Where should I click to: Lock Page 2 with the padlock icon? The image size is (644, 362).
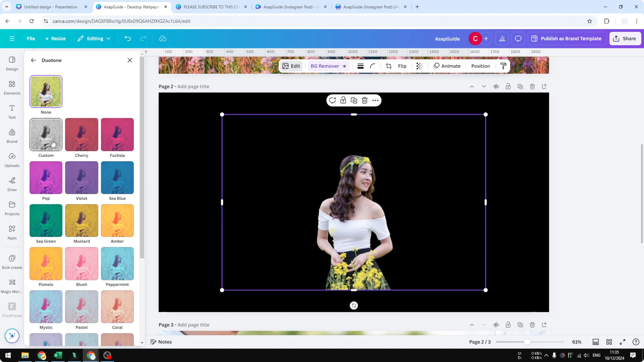click(x=508, y=86)
